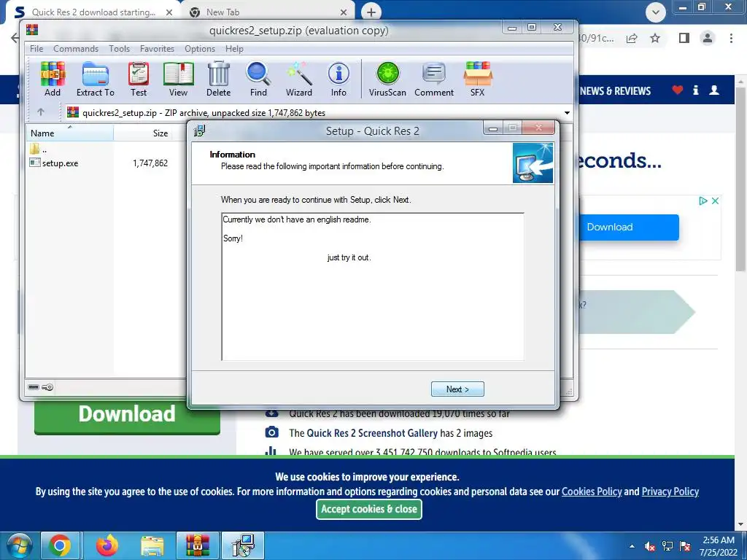Accept cookies & close
Image resolution: width=747 pixels, height=560 pixels.
coord(368,509)
